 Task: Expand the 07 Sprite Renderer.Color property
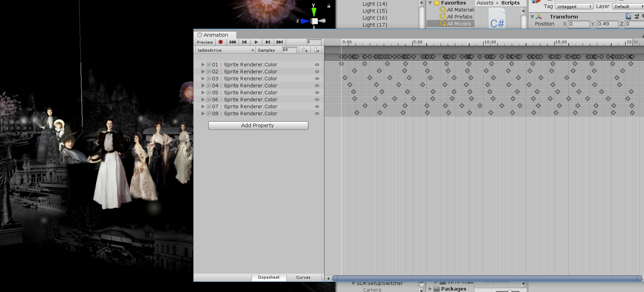click(x=203, y=107)
